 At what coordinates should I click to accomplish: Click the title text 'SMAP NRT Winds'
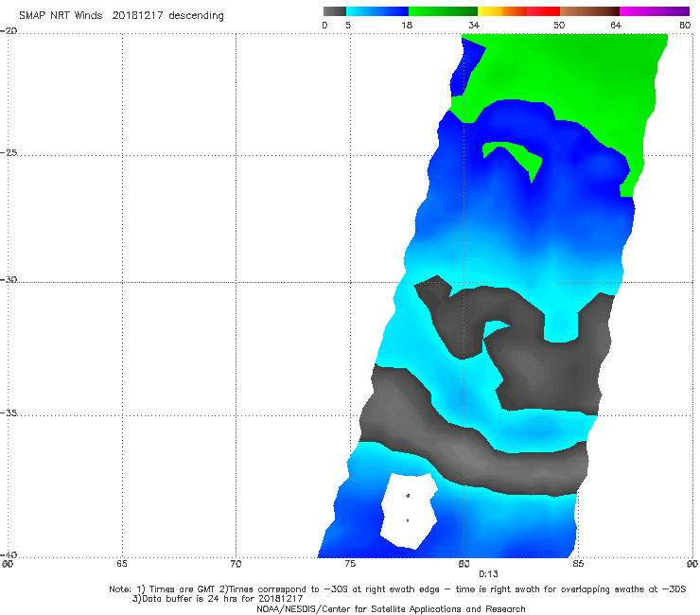61,15
